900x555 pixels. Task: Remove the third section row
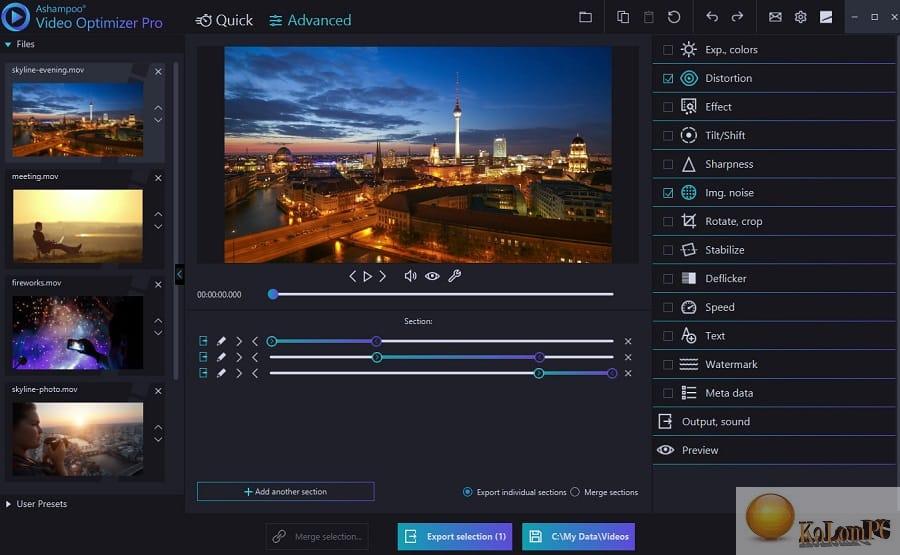click(x=628, y=373)
